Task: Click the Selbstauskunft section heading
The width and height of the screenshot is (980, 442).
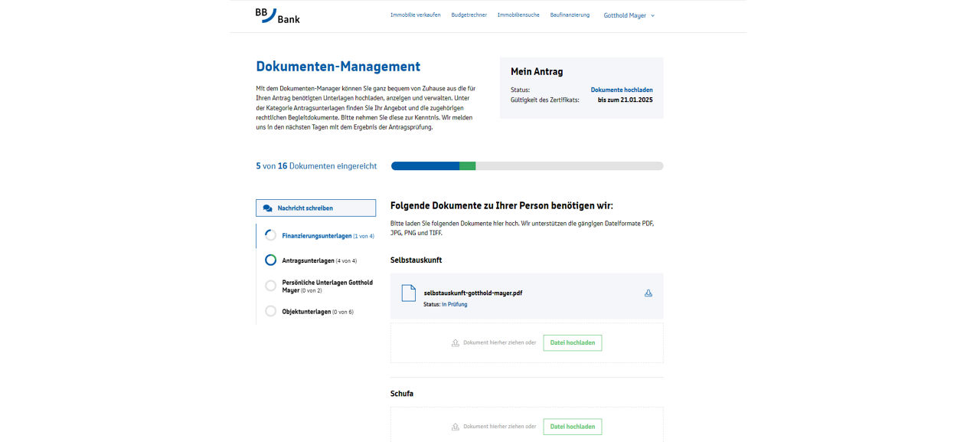Action: [416, 260]
